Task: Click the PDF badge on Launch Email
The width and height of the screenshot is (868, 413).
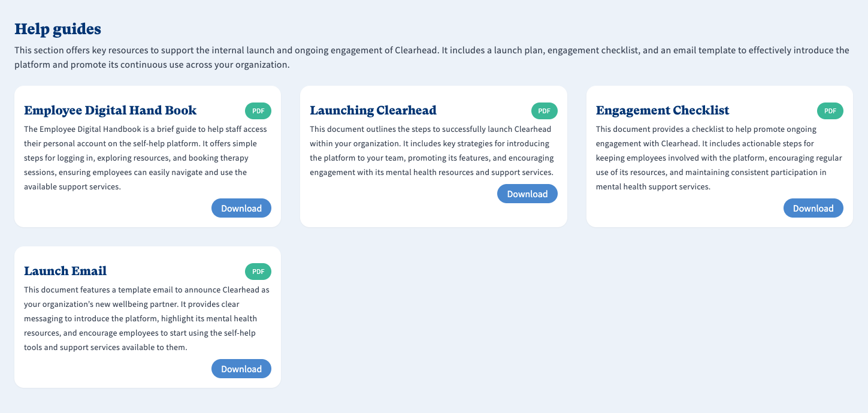Action: [258, 272]
